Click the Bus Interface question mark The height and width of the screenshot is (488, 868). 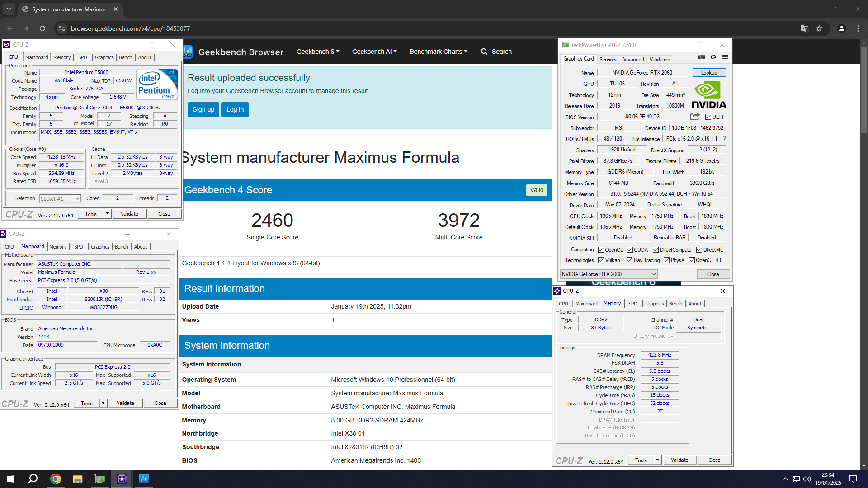click(725, 139)
